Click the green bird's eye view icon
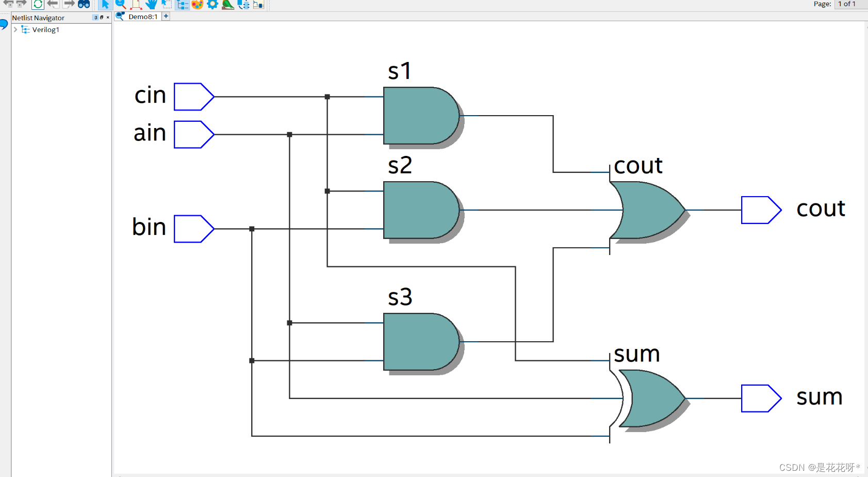This screenshot has width=868, height=477. pyautogui.click(x=228, y=4)
